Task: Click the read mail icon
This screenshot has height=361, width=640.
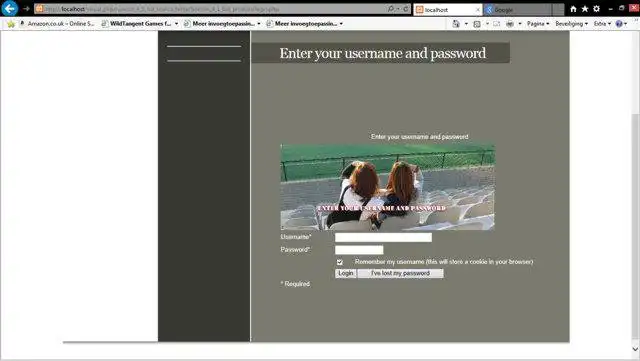Action: click(x=496, y=24)
